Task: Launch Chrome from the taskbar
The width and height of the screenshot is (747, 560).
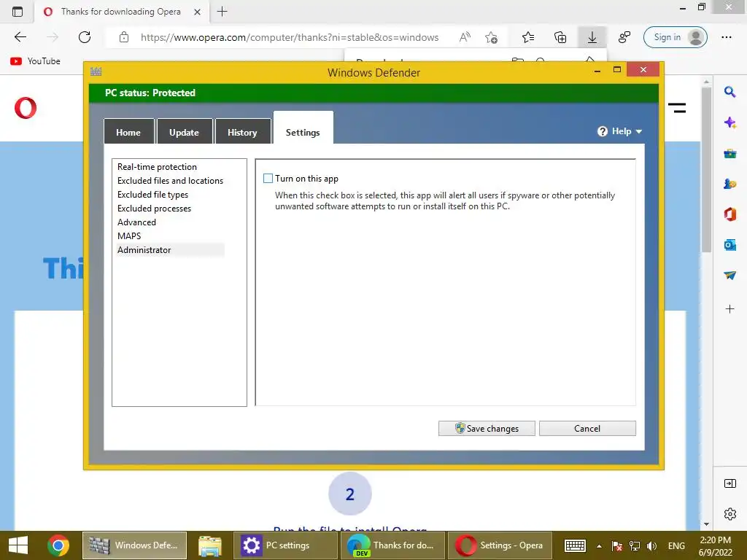Action: click(58, 545)
